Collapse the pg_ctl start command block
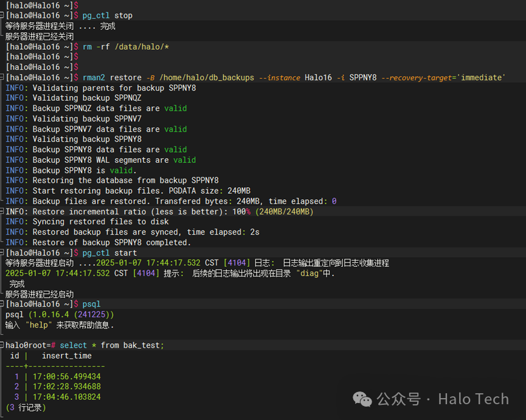Viewport: 526px width, 420px height. click(2, 252)
